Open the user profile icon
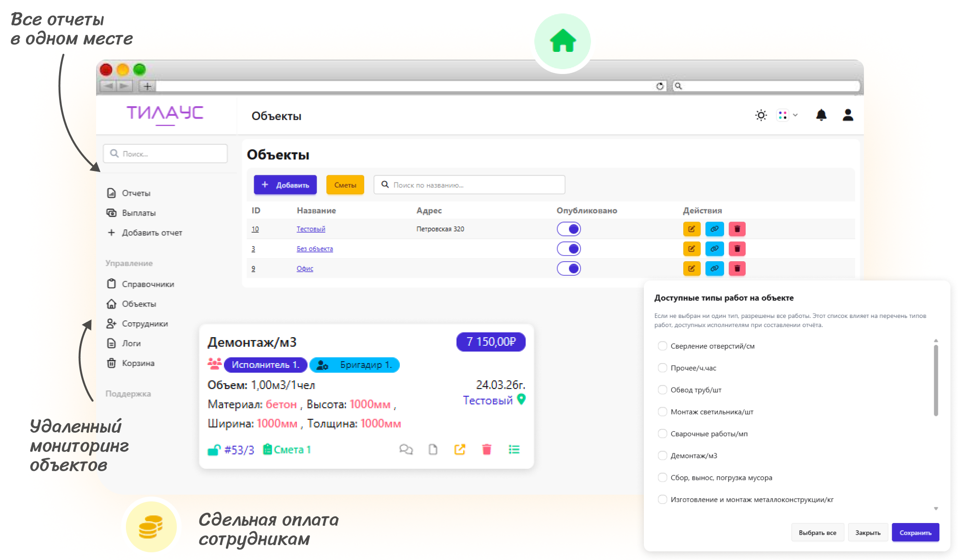This screenshot has height=560, width=961. 848,115
